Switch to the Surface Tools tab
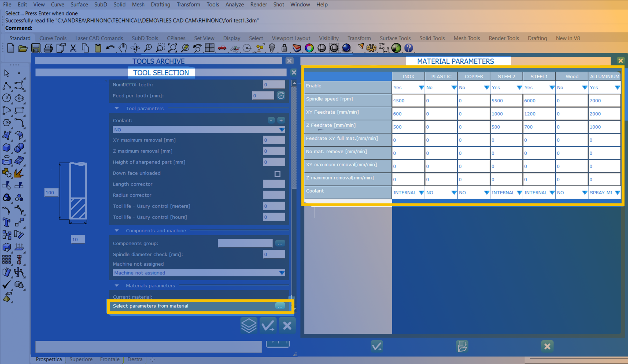 [395, 38]
